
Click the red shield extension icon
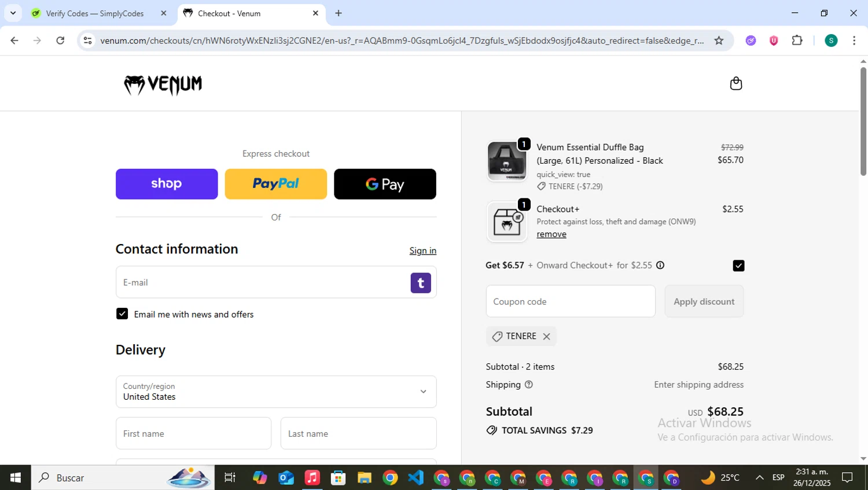[774, 40]
